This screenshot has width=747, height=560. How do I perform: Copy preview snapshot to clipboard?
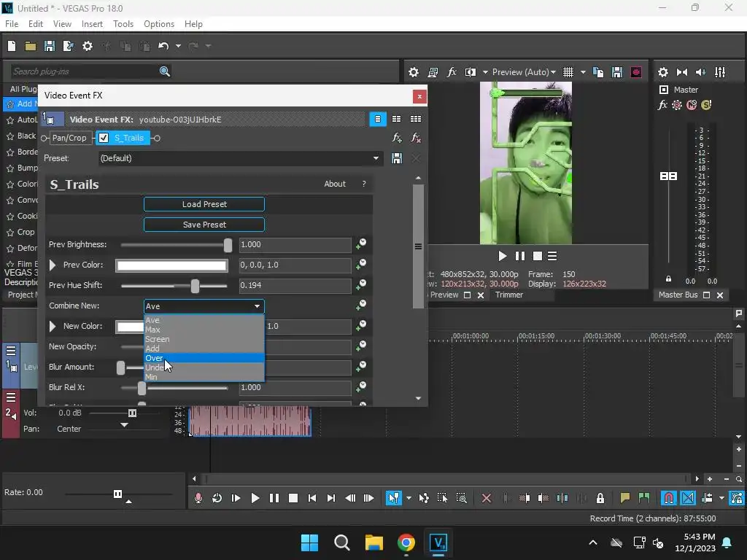point(598,72)
